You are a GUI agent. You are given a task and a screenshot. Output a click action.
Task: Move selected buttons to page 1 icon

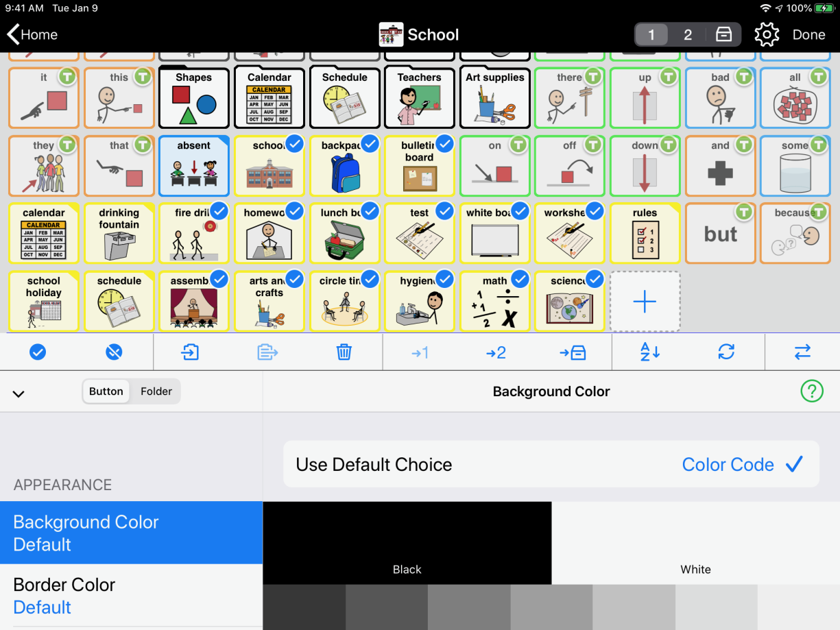coord(420,352)
